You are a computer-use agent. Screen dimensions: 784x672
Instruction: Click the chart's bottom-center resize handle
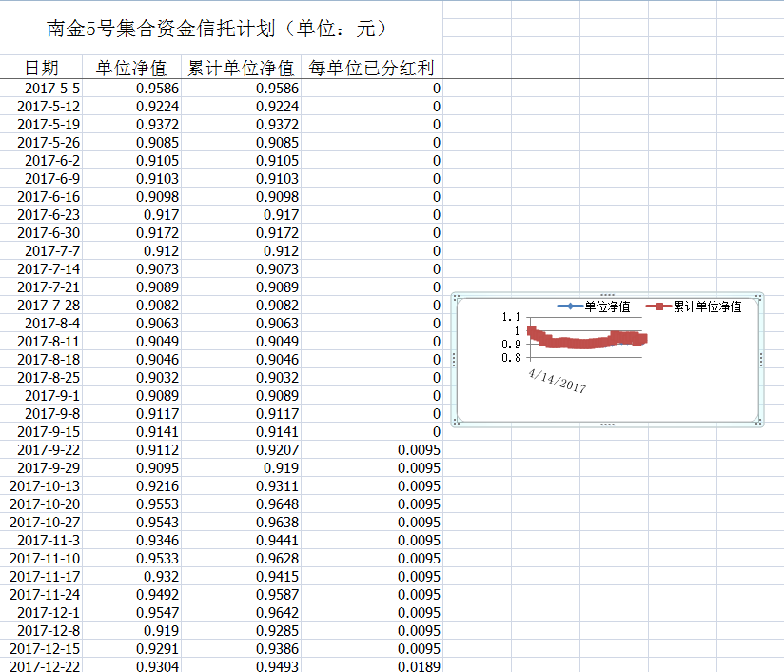[x=607, y=424]
